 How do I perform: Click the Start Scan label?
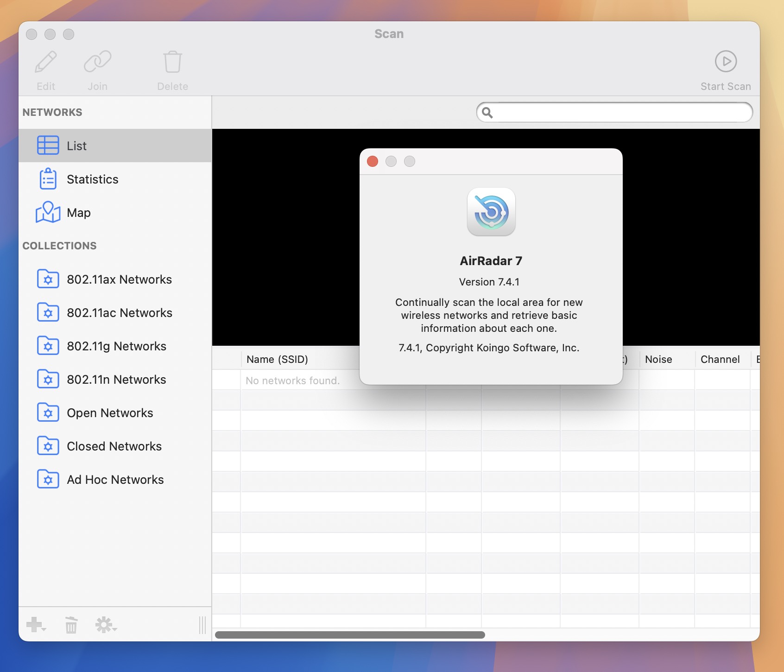(726, 87)
